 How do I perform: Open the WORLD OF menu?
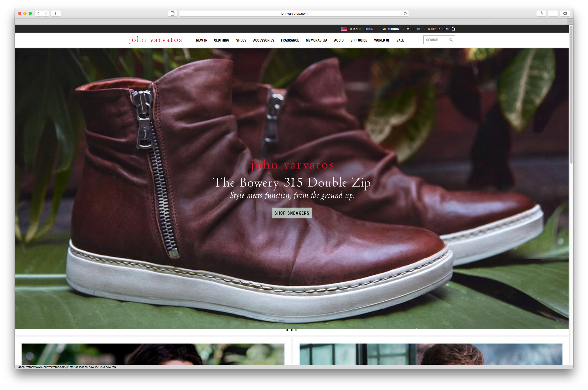(382, 40)
